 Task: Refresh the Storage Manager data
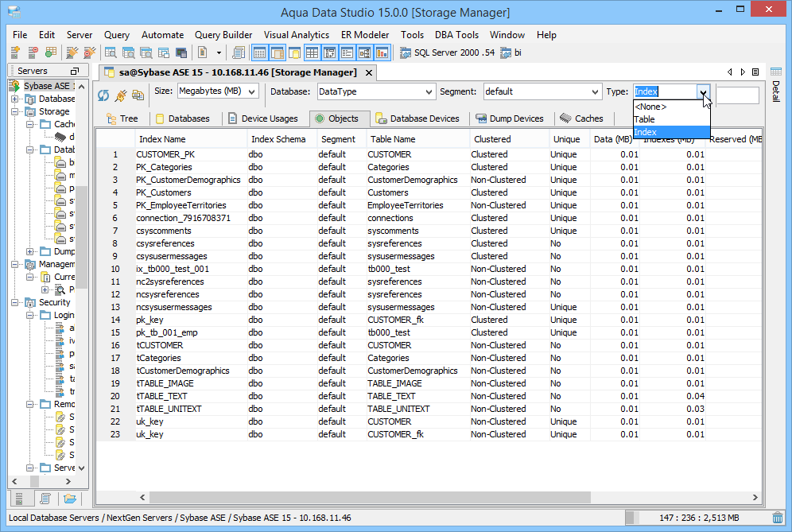103,95
